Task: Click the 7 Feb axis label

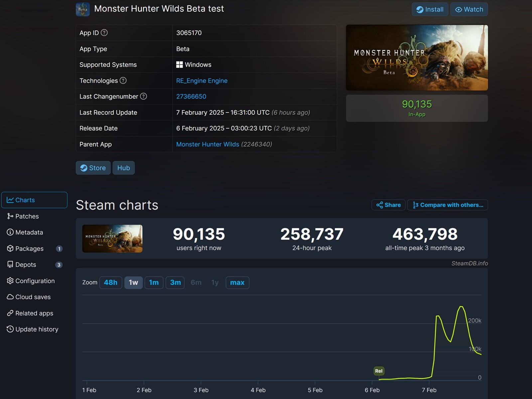Action: (x=429, y=390)
